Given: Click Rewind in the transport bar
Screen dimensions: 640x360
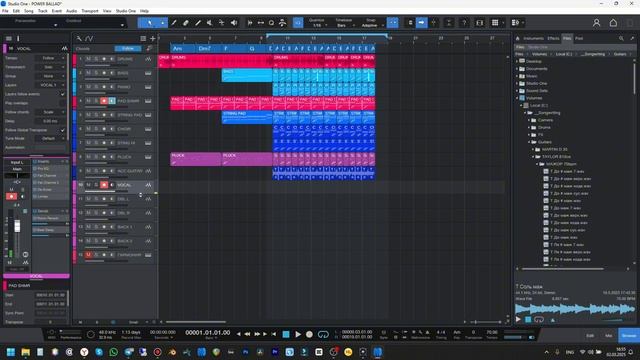Looking at the screenshot, I should [x=247, y=334].
